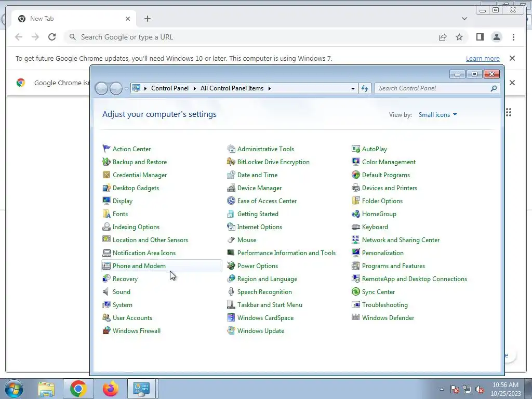Screen dimensions: 532x399
Task: Open the Windows Firewall icon
Action: pos(107,330)
